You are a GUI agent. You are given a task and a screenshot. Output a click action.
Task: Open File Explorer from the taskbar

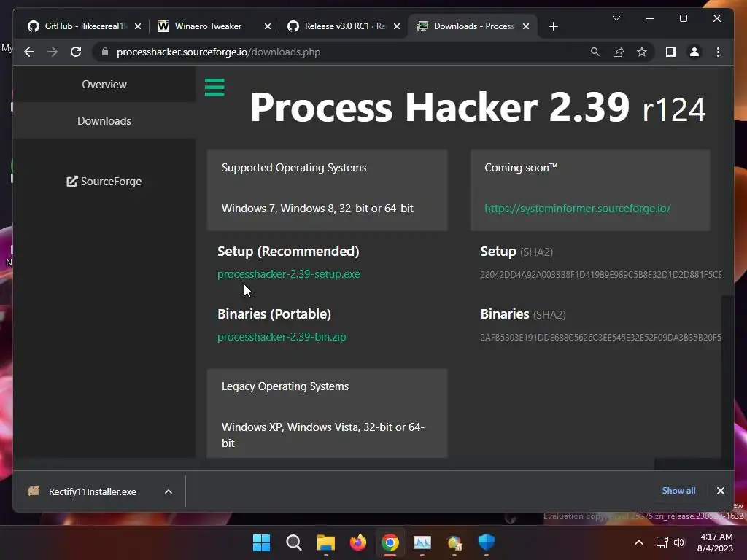pyautogui.click(x=326, y=542)
